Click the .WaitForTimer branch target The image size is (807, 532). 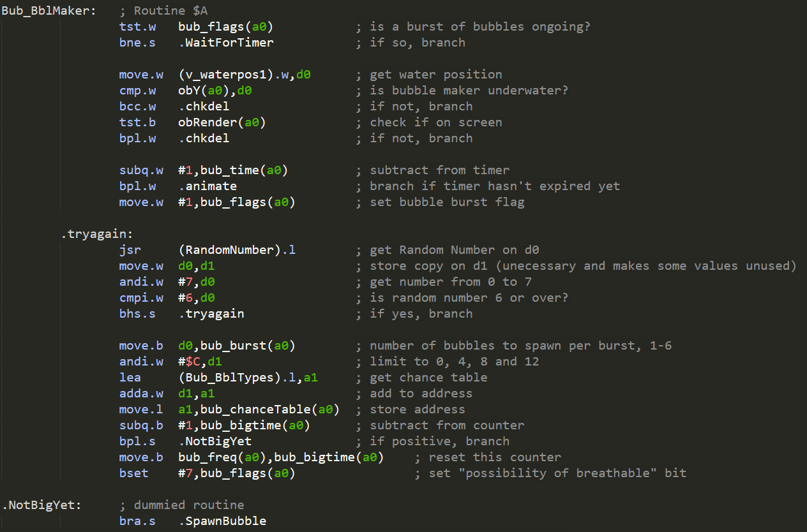[226, 43]
